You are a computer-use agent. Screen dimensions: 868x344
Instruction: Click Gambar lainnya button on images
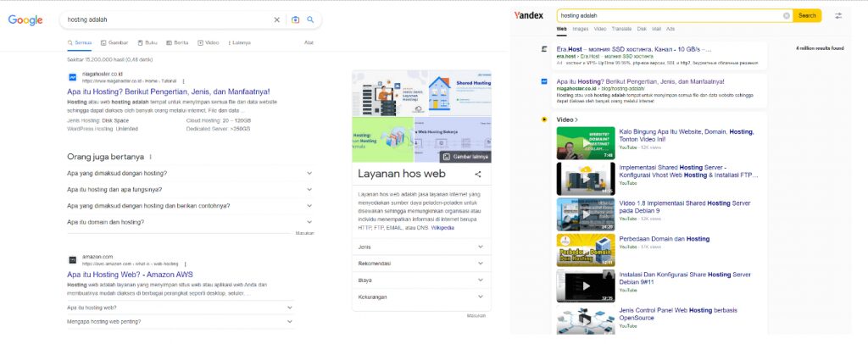(465, 157)
